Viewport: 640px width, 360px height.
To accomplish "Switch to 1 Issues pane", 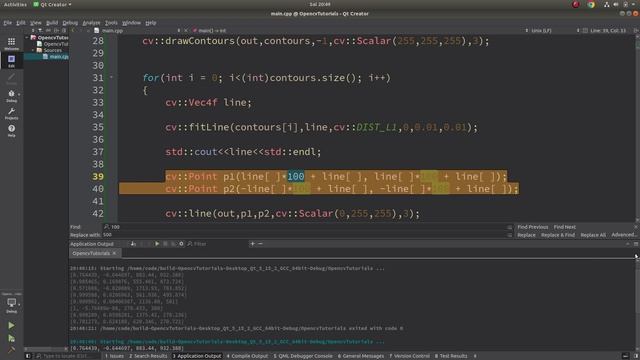I will [x=114, y=356].
